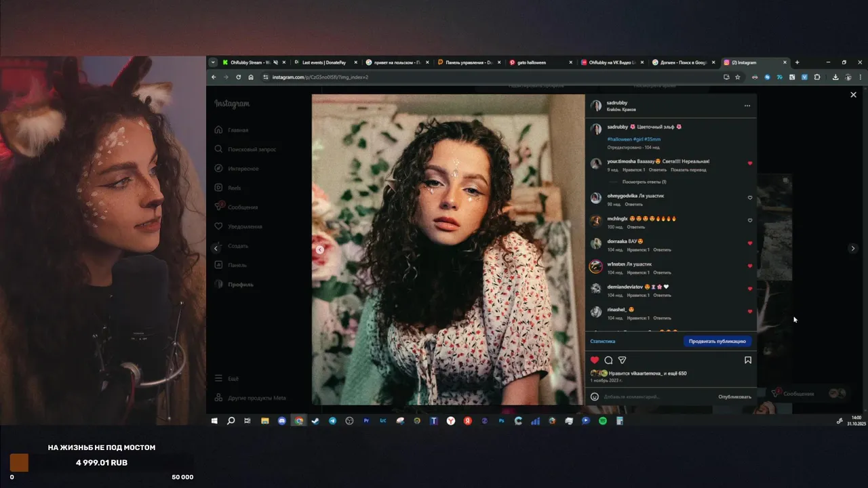Unlike dorraaka's comment
Viewport: 868px width, 488px height.
[x=750, y=243]
